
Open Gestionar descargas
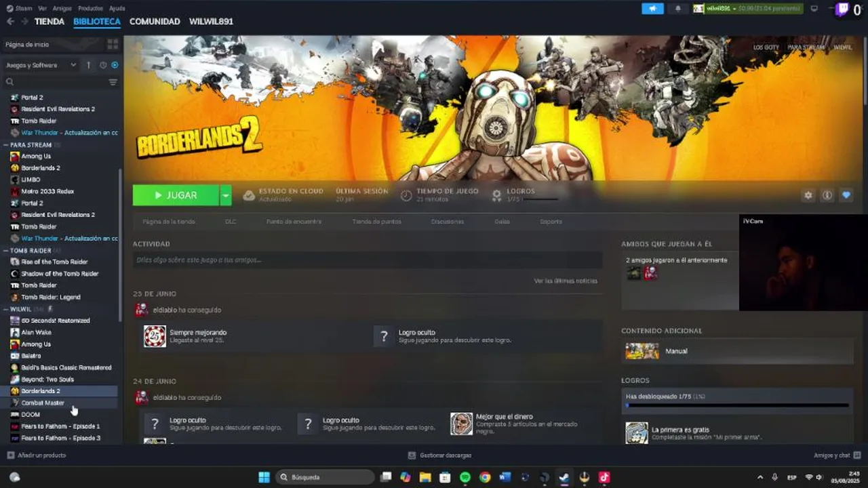pos(440,455)
